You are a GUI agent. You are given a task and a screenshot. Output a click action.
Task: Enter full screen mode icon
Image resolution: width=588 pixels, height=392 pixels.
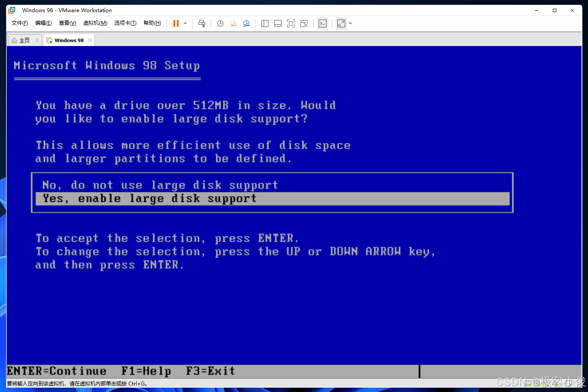tap(291, 23)
